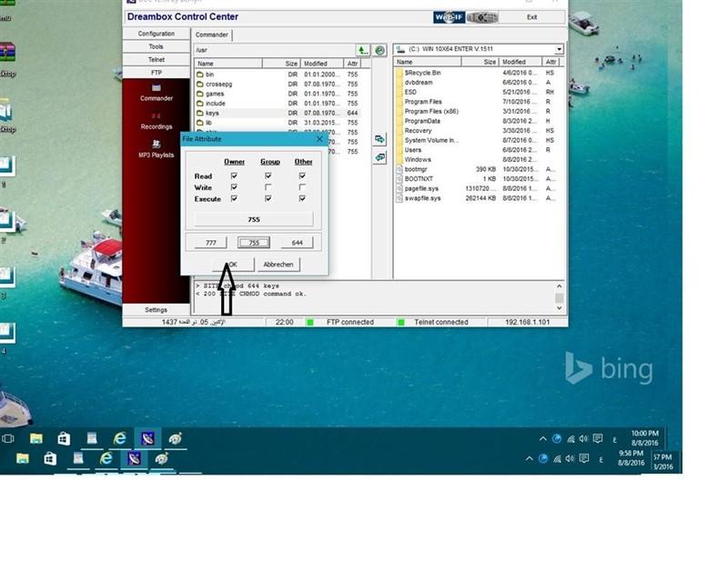Expand the (C:) drive selection dropdown
The height and width of the screenshot is (581, 728).
click(x=559, y=49)
